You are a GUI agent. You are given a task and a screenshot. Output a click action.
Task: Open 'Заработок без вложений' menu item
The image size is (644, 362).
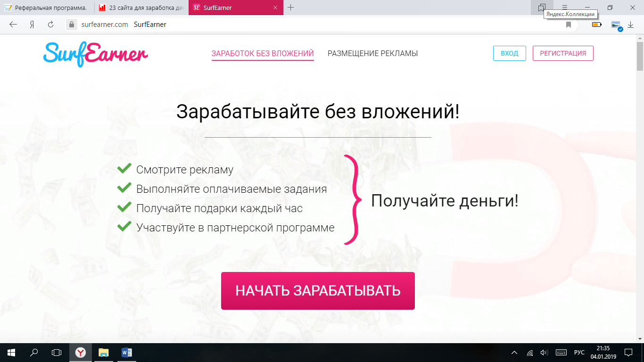263,53
